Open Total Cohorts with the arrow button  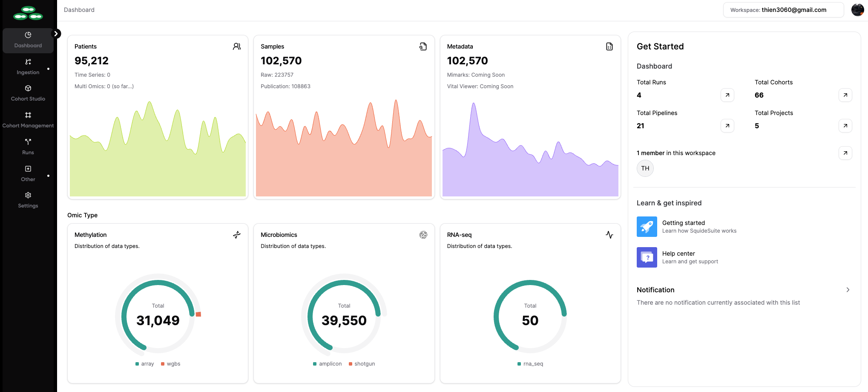(x=845, y=95)
